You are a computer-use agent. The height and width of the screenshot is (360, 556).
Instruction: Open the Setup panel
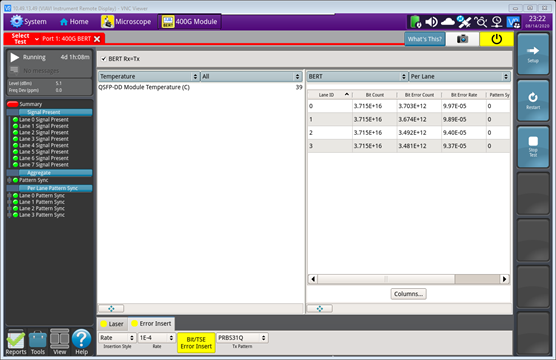(533, 54)
